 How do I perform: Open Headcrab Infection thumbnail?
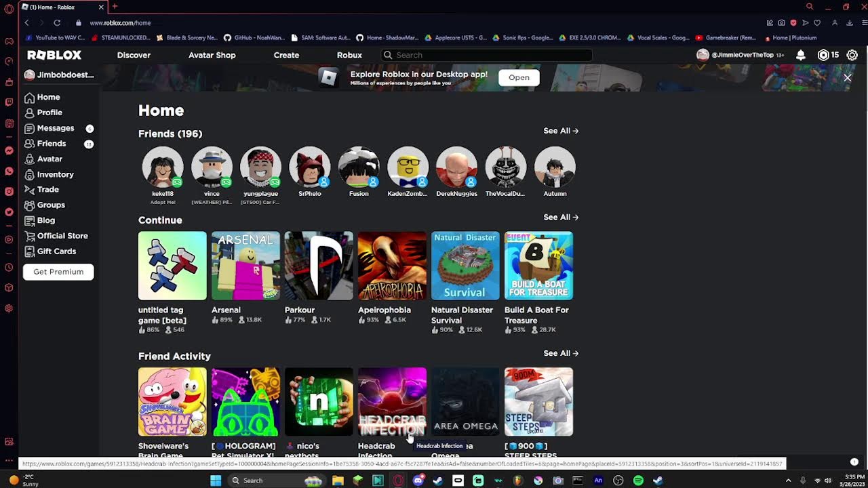[x=392, y=402]
